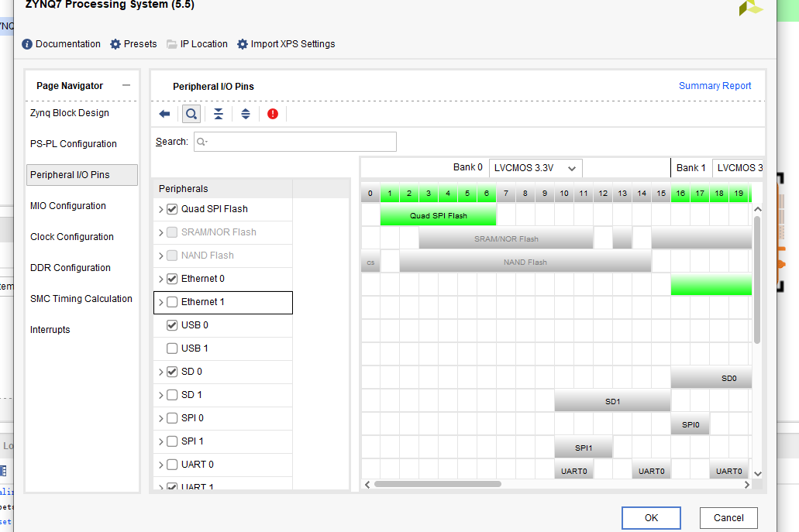Expand UART 0 tree row

click(x=161, y=465)
